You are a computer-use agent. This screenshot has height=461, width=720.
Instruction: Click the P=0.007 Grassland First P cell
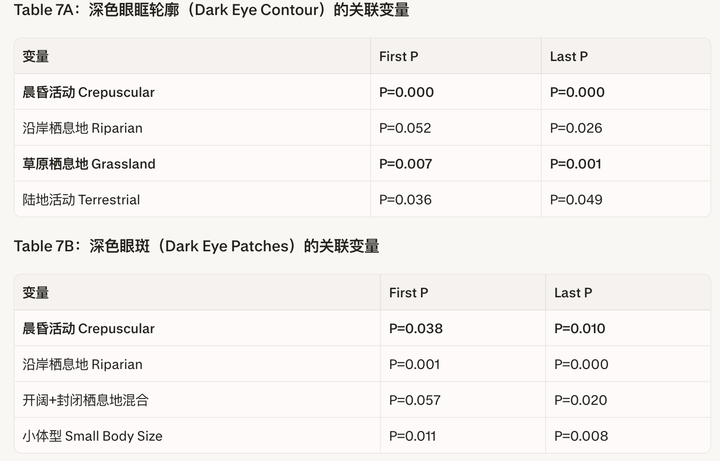point(406,164)
